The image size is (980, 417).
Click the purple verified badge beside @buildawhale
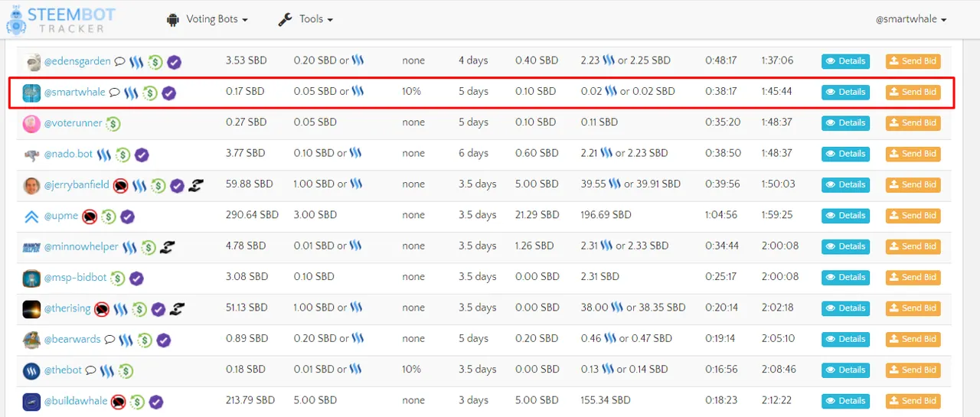[155, 402]
